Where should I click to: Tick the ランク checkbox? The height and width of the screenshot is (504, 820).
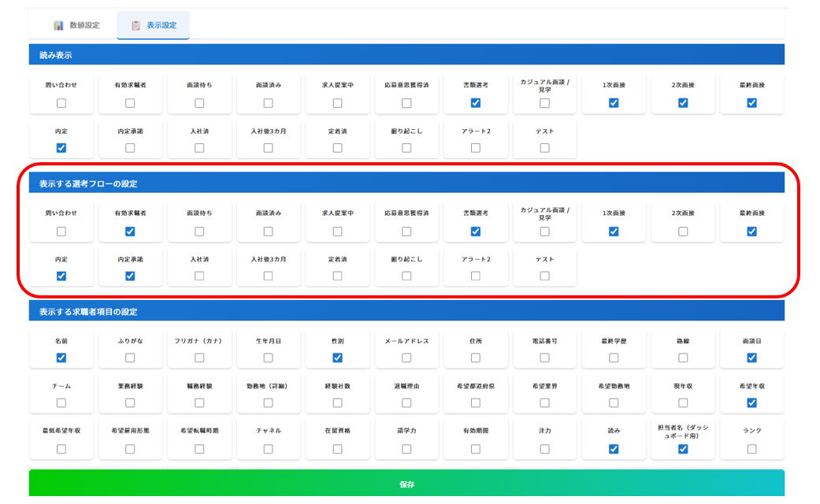tap(751, 449)
